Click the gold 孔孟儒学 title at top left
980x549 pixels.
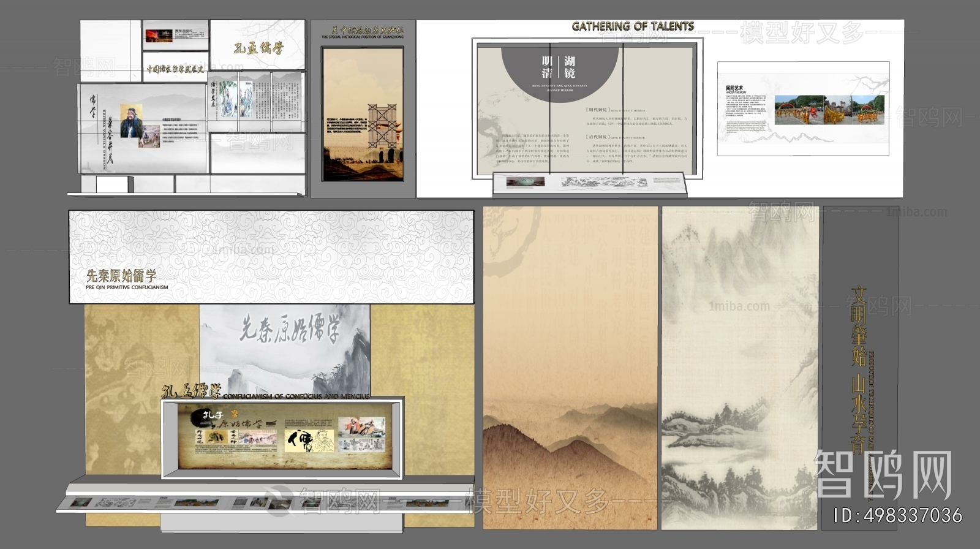coord(258,48)
